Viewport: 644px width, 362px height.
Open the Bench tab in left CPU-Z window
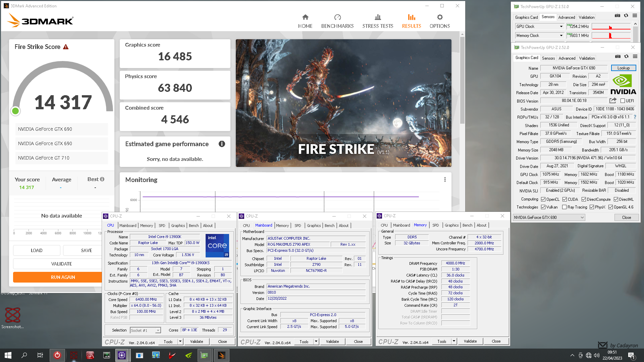194,226
